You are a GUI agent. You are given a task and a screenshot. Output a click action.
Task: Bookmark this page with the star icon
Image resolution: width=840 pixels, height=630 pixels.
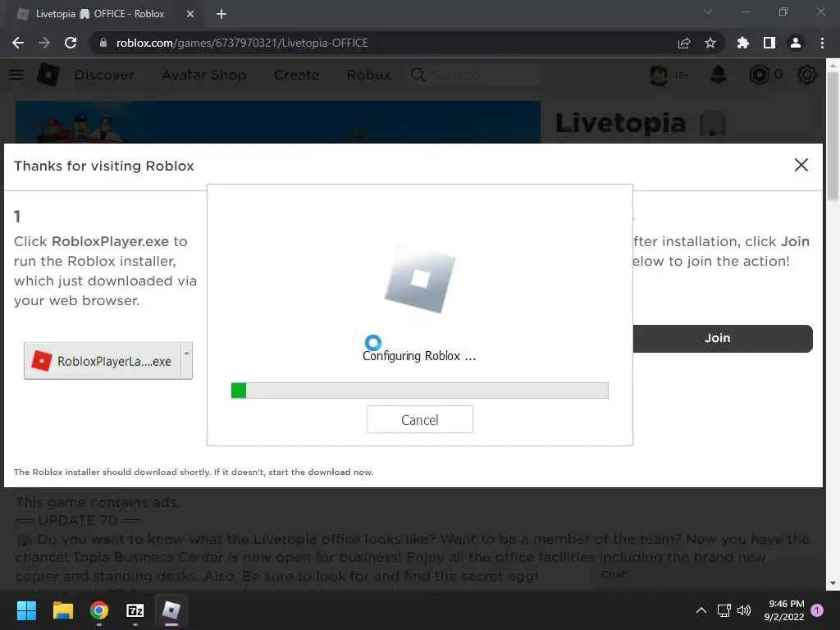(x=710, y=43)
